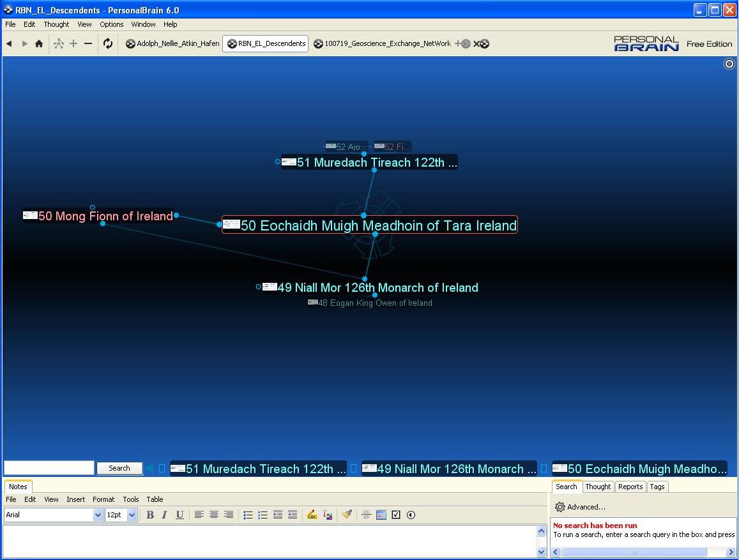Switch to the Tags tab
Image resolution: width=739 pixels, height=560 pixels.
point(657,487)
